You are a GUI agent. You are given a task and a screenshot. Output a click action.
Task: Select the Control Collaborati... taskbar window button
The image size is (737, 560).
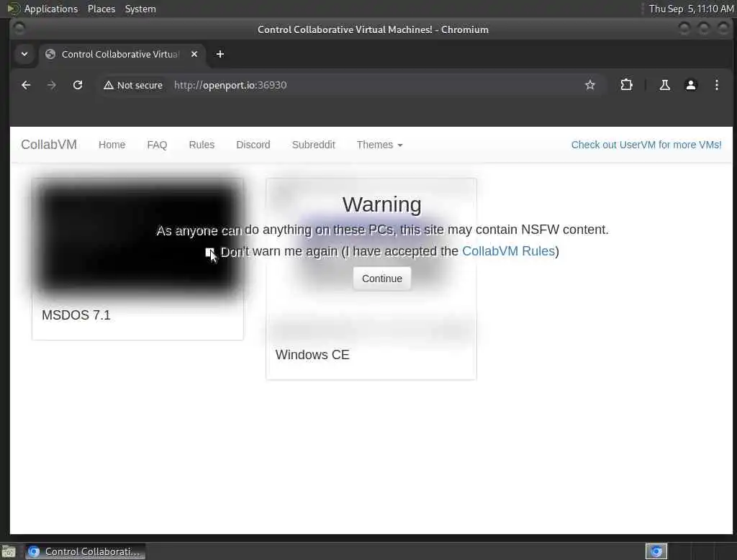85,551
